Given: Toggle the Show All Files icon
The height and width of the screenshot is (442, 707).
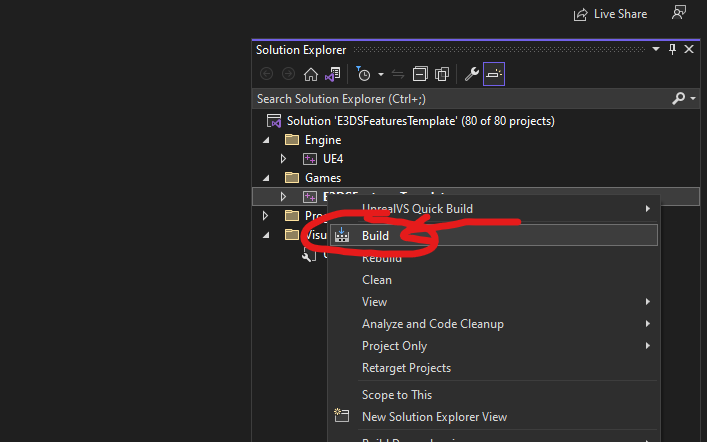Looking at the screenshot, I should click(x=442, y=74).
